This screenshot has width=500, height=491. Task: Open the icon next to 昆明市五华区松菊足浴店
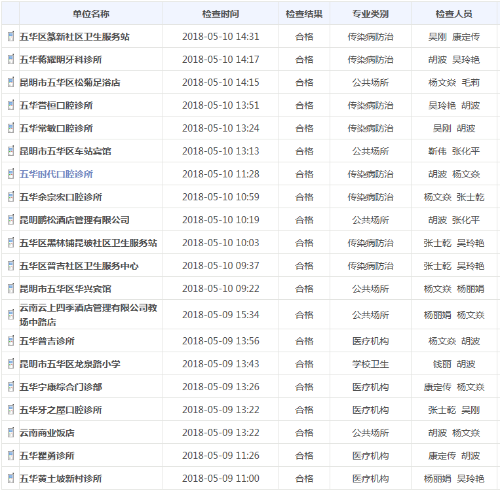[x=11, y=82]
